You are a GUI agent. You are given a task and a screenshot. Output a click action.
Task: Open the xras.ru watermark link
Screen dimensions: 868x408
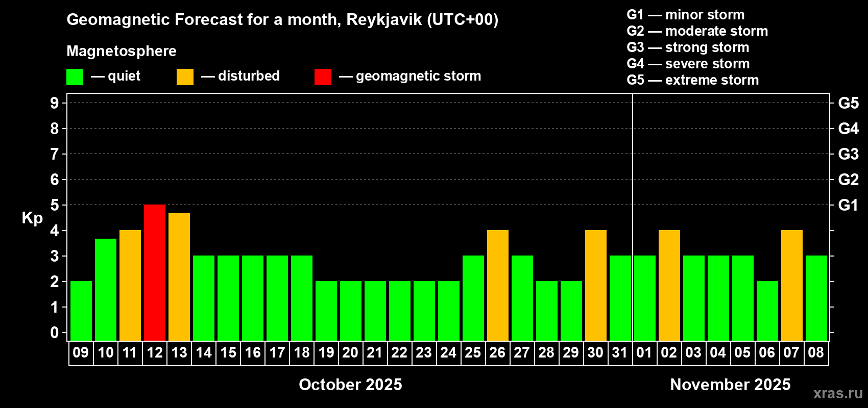838,393
